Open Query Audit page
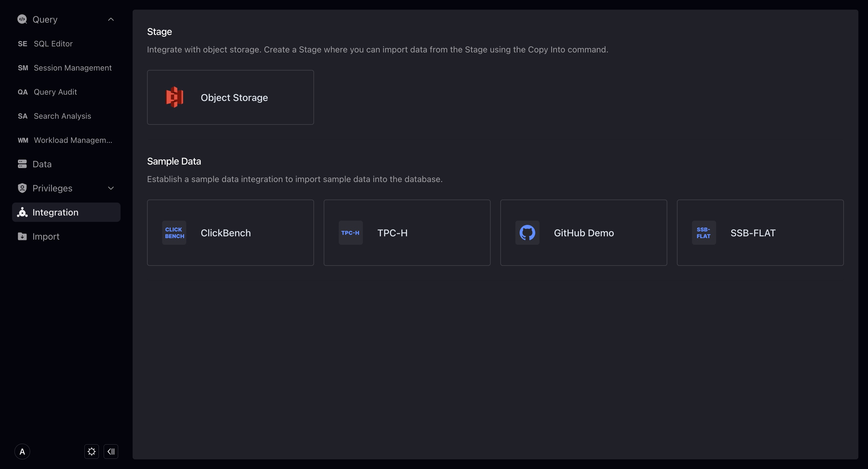This screenshot has width=868, height=469. point(55,92)
